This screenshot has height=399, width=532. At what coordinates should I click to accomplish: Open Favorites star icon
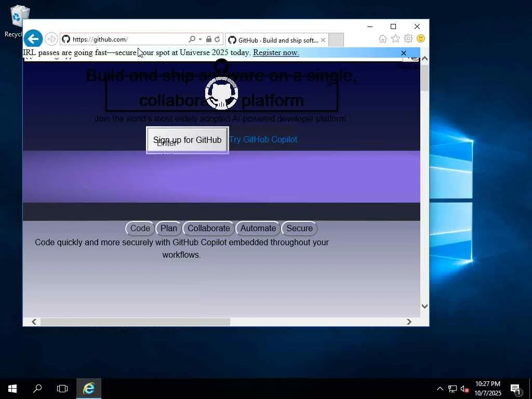point(395,38)
